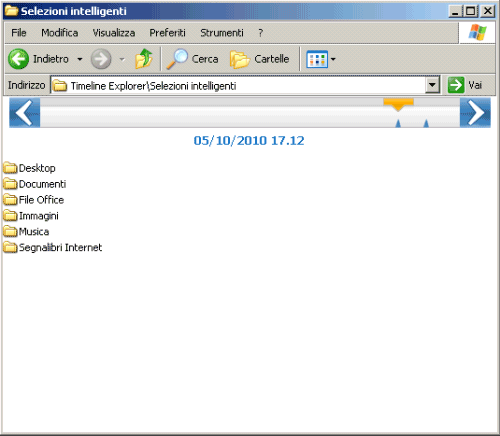The width and height of the screenshot is (500, 436).
Task: Click the grey forward arrow icon
Action: pyautogui.click(x=101, y=59)
